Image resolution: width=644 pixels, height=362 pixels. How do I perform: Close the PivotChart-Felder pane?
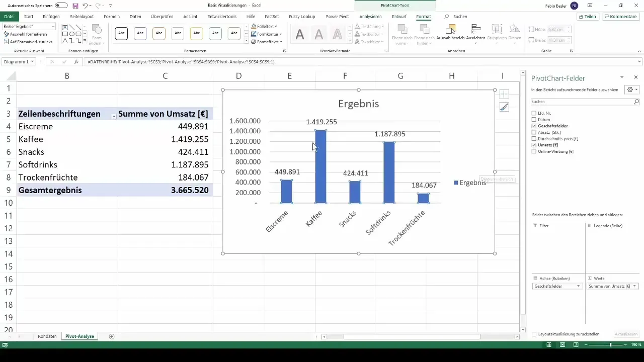pos(636,77)
